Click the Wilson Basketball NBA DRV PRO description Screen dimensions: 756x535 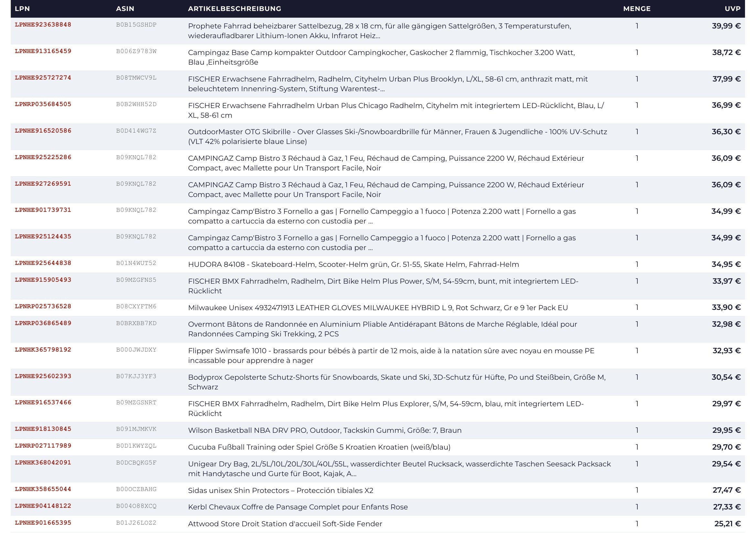tap(325, 430)
